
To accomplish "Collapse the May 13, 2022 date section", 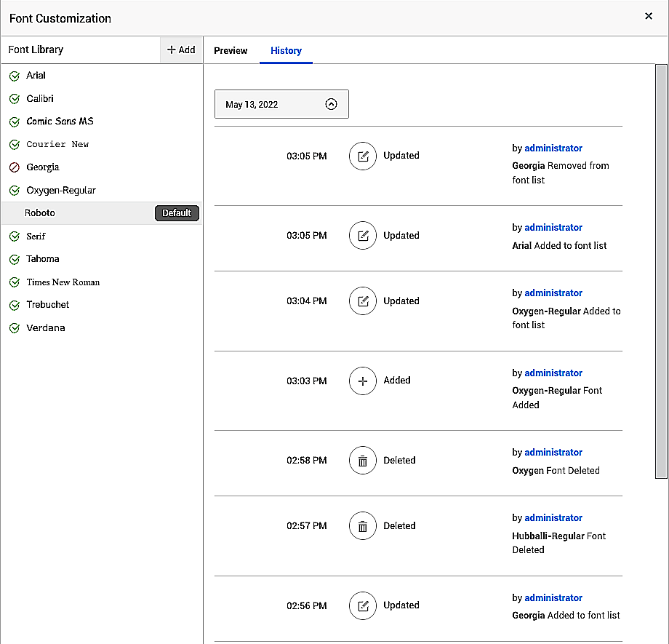I will pyautogui.click(x=332, y=104).
